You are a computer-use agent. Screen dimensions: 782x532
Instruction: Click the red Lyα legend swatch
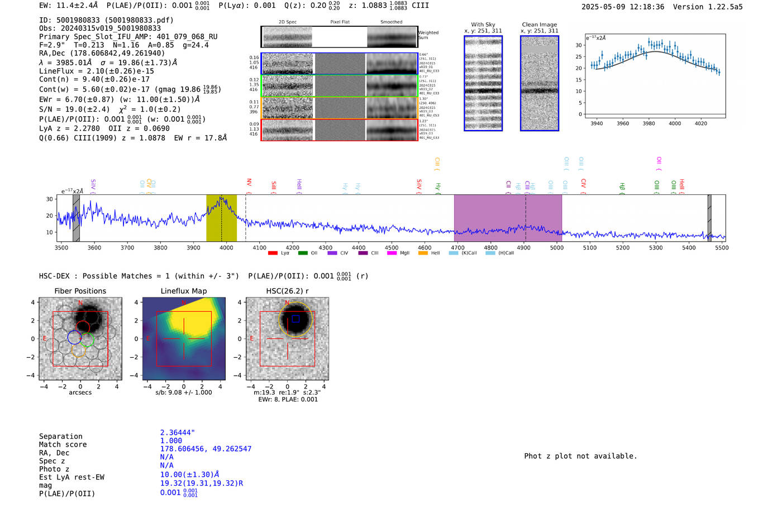tap(273, 253)
